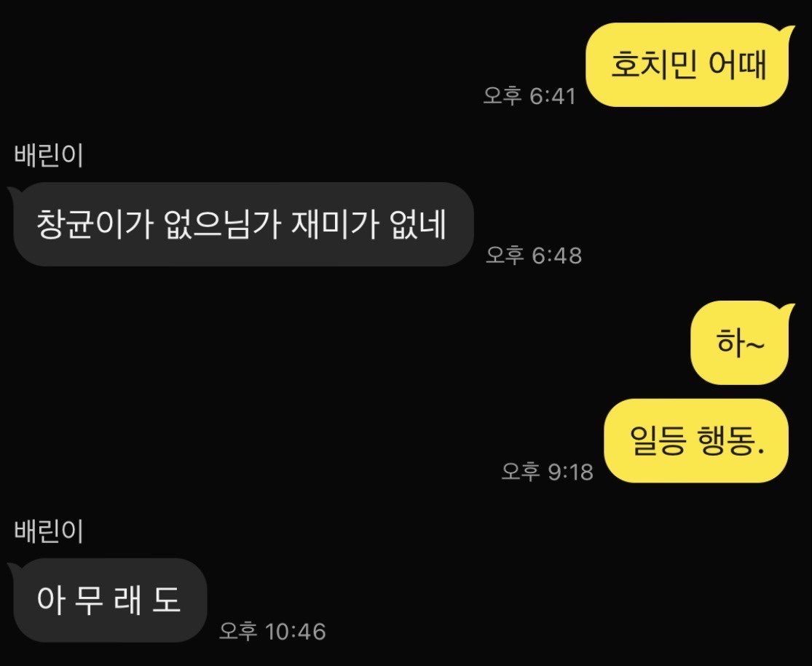812x666 pixels.
Task: Click the 오후 9:18 timestamp
Action: [x=548, y=472]
